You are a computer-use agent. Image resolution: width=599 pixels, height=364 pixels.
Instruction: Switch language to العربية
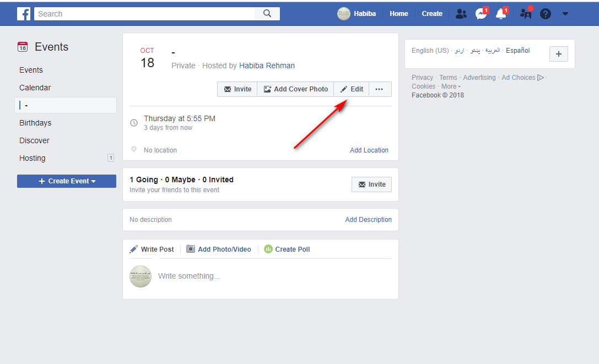tap(493, 51)
